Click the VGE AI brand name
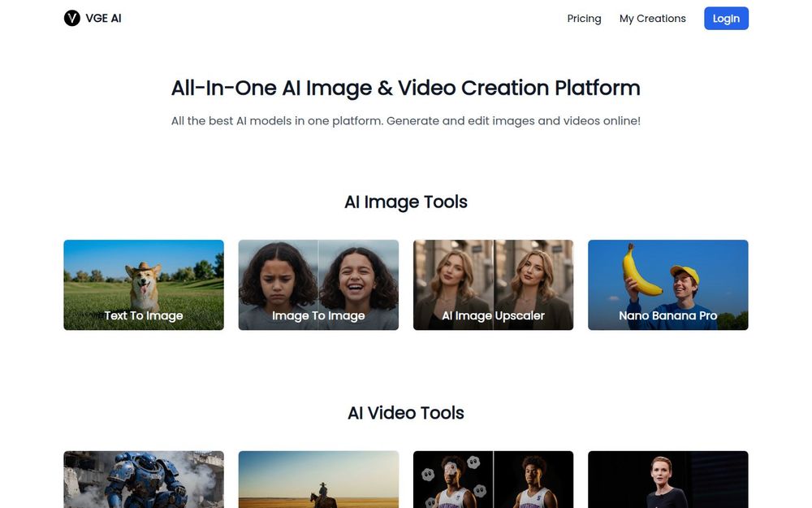Viewport: 812px width, 508px height. (104, 18)
